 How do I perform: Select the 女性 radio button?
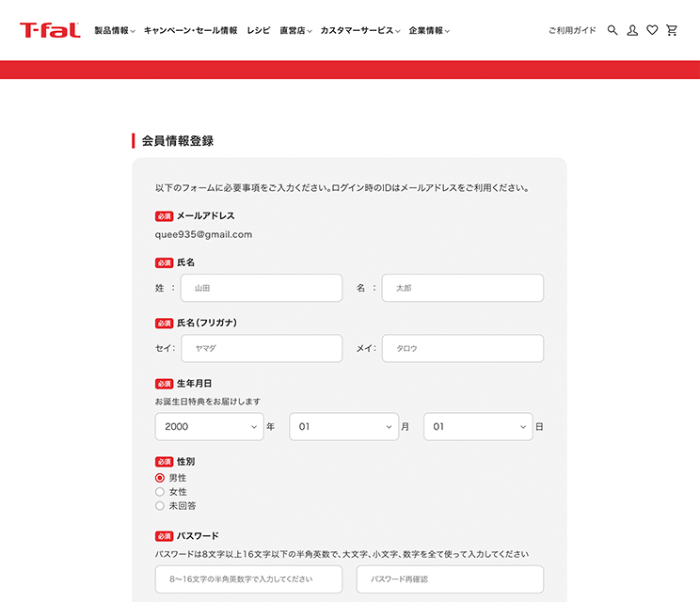click(160, 492)
